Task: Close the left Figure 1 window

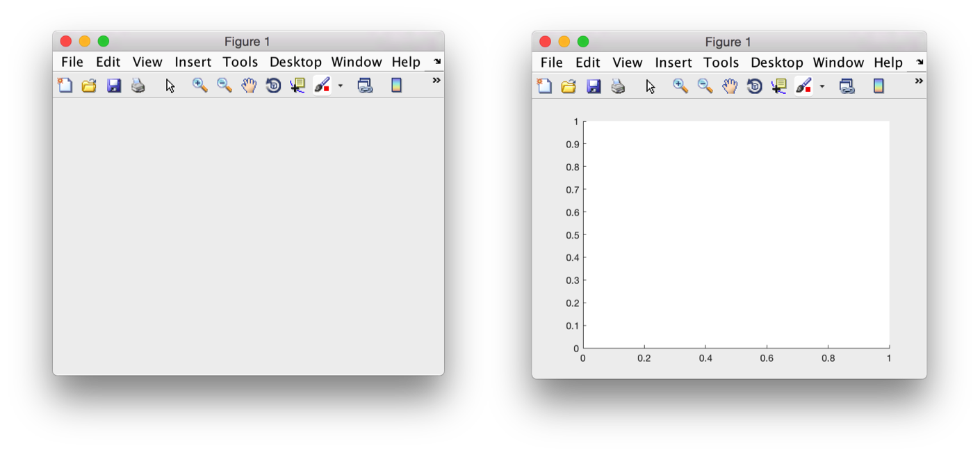Action: [66, 42]
